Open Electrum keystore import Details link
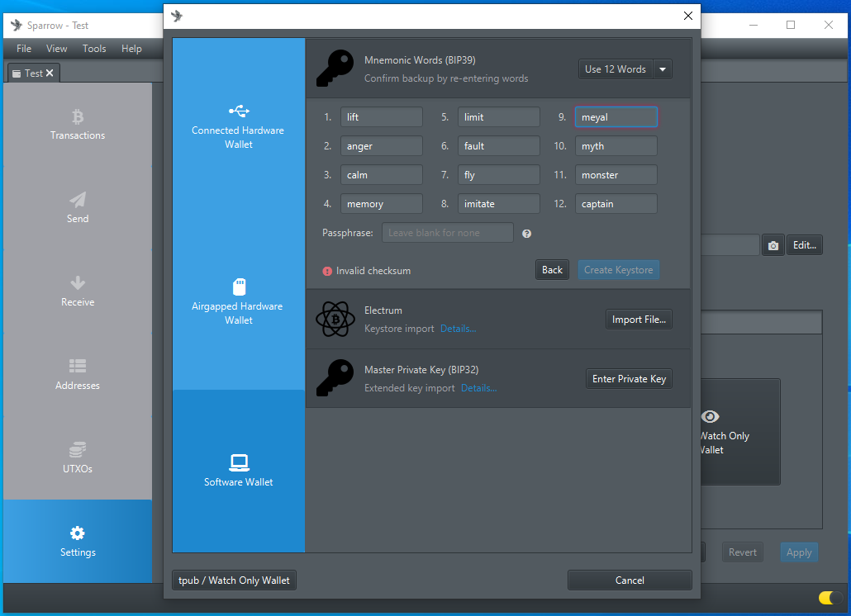The height and width of the screenshot is (616, 851). click(458, 329)
